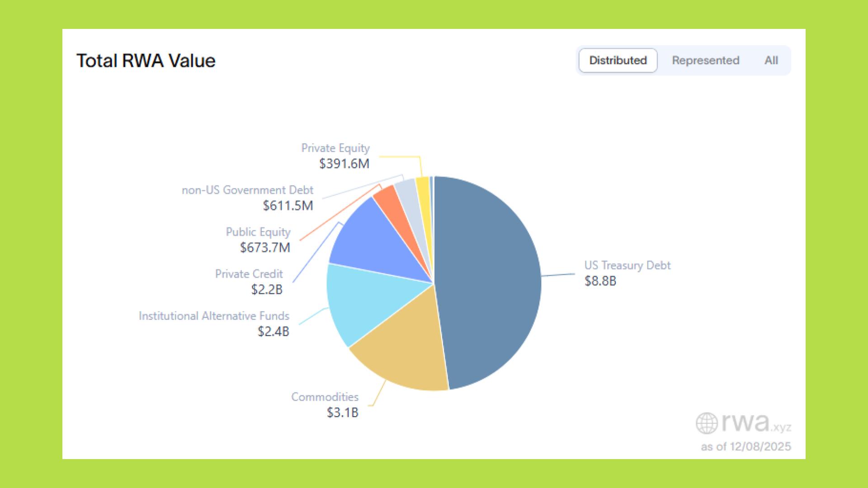Click the yellow Private Equity slice
868x488 pixels.
(x=423, y=190)
